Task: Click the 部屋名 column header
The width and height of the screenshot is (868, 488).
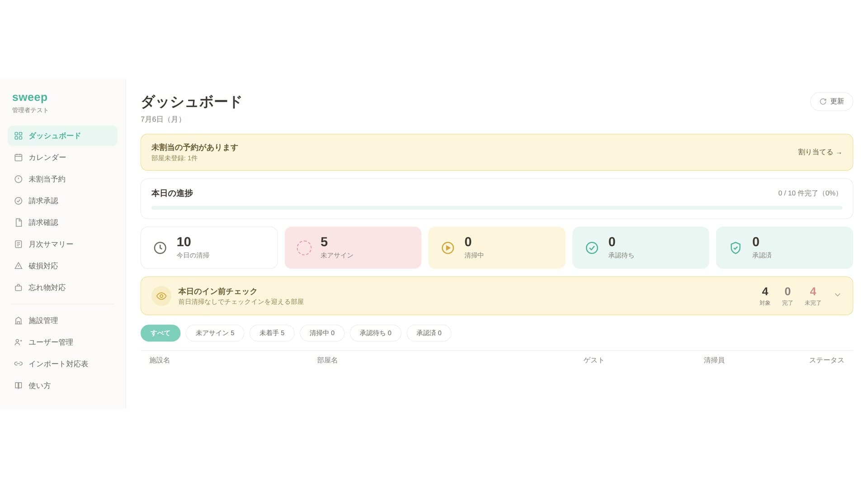Action: 327,360
